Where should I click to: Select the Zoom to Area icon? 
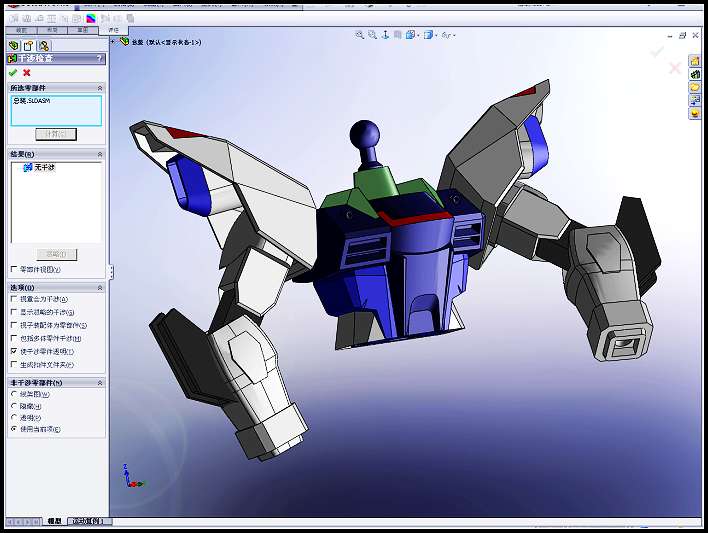click(x=372, y=35)
